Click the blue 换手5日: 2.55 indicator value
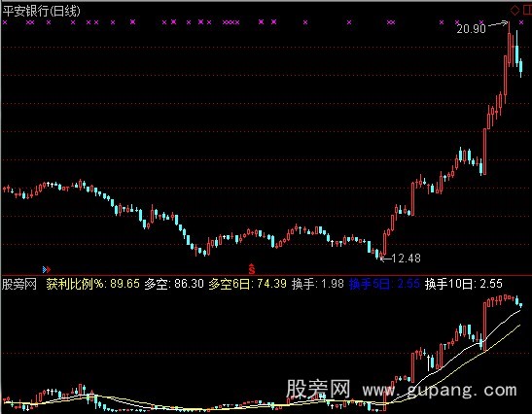532x414 pixels. pos(384,284)
